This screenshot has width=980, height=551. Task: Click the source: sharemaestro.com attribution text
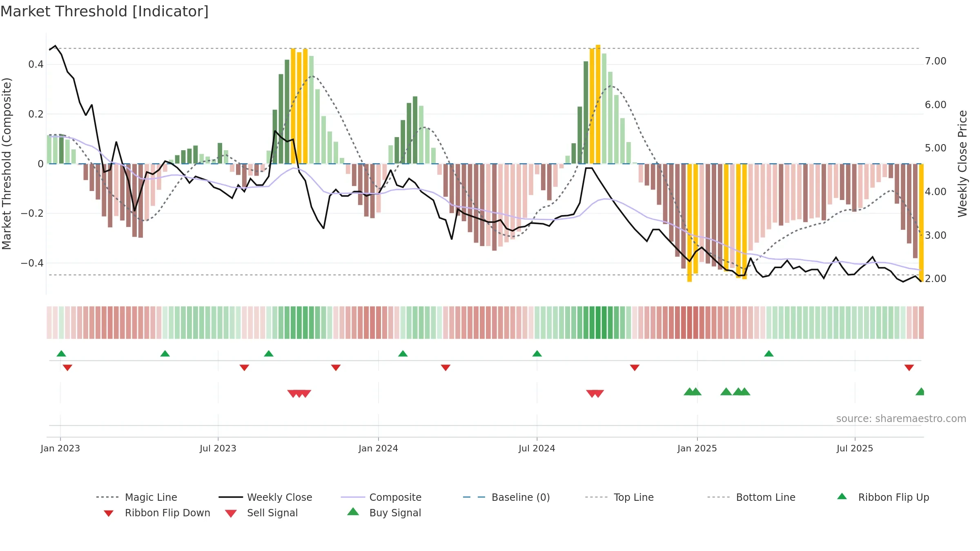[901, 418]
